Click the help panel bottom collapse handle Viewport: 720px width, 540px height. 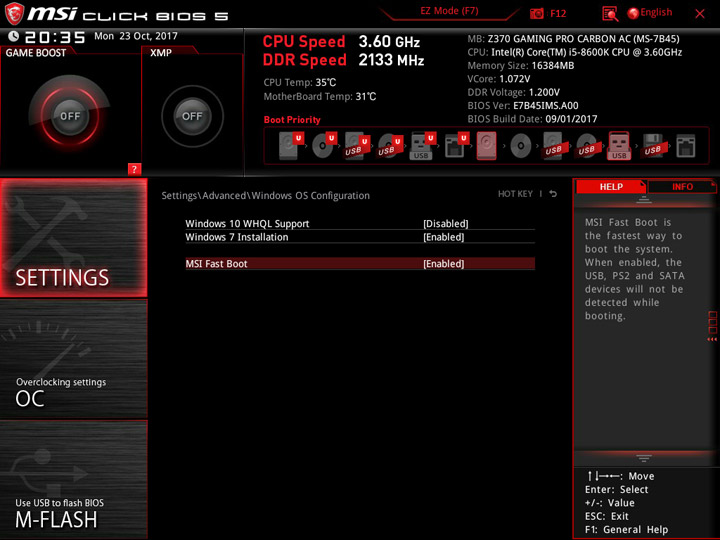[x=644, y=458]
